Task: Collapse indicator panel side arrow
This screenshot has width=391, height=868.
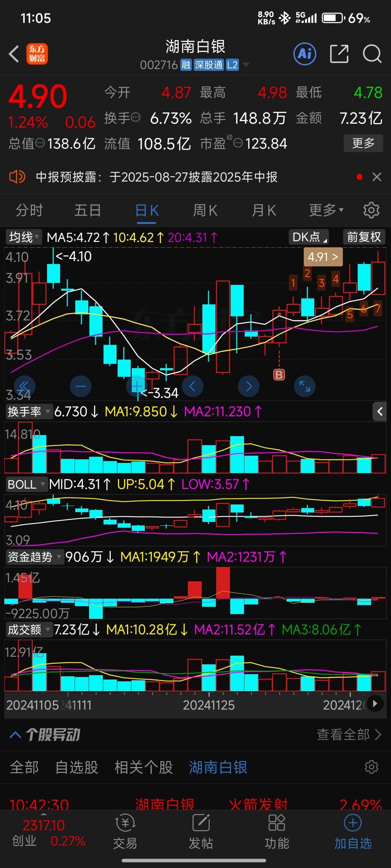Action: pyautogui.click(x=380, y=411)
